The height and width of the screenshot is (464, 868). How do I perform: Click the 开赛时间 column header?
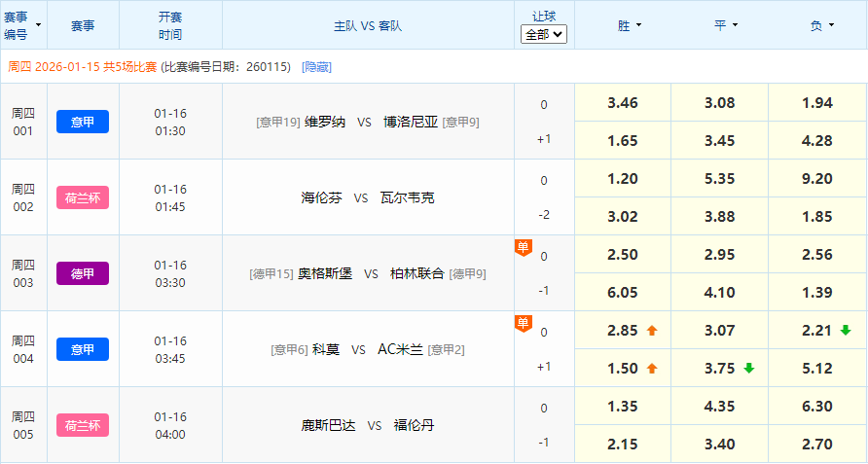pos(170,25)
